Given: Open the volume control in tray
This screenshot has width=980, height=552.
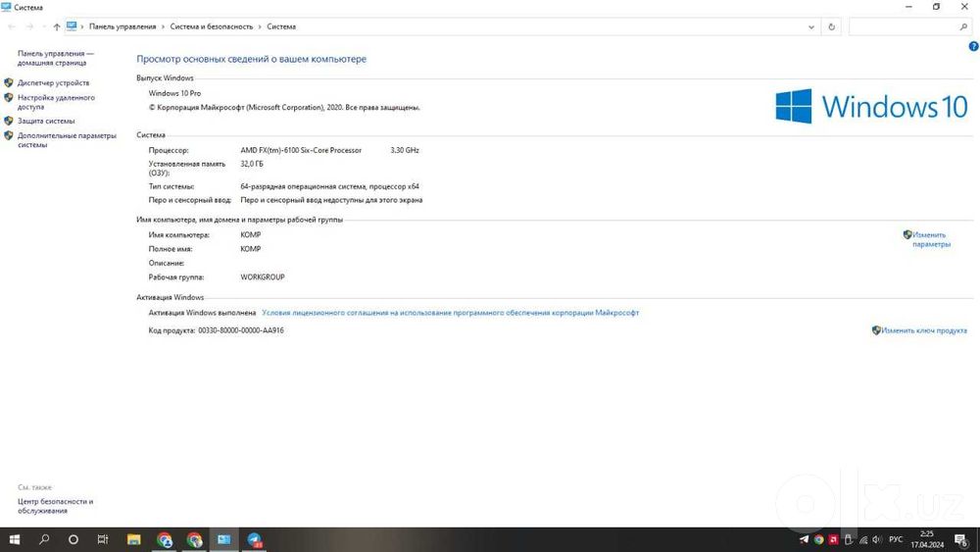Looking at the screenshot, I should (x=877, y=539).
